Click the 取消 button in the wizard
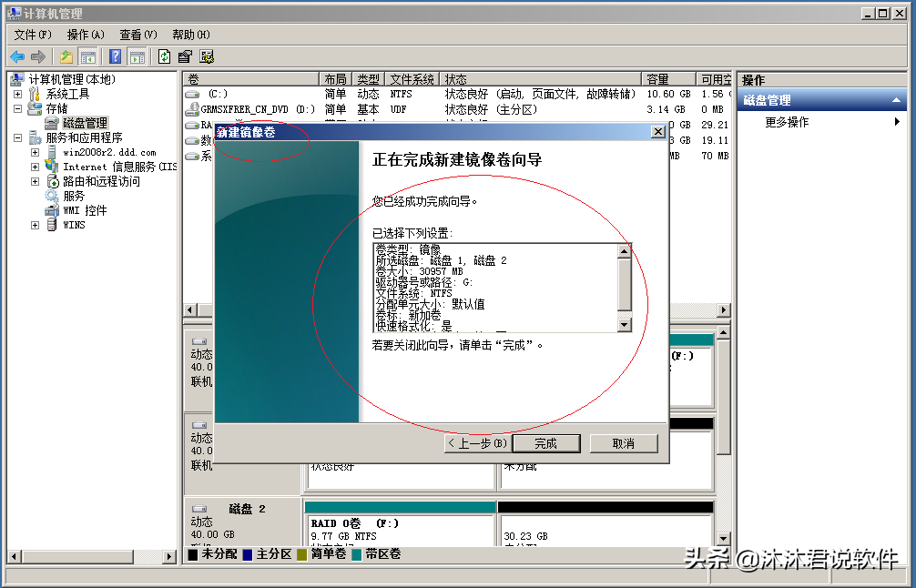This screenshot has height=588, width=916. [x=624, y=443]
